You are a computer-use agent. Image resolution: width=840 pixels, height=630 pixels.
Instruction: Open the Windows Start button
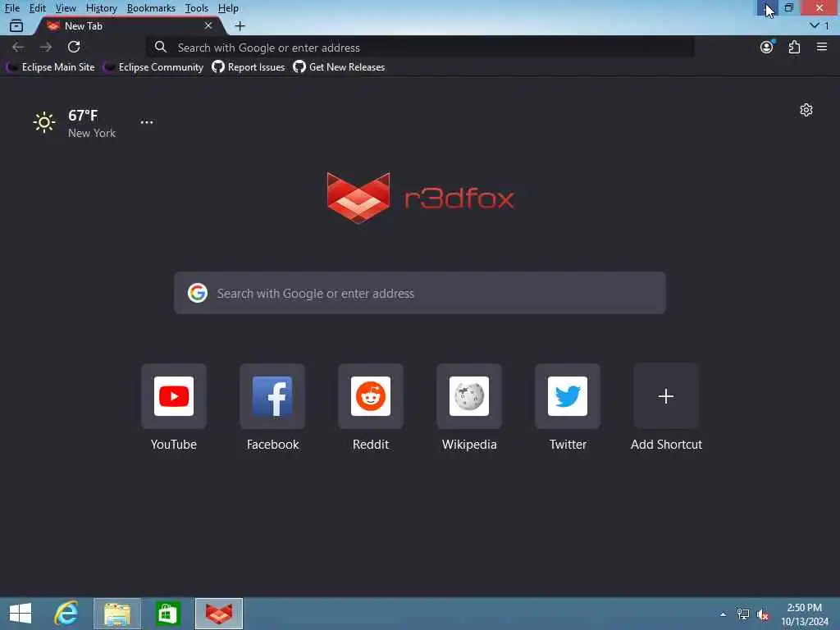click(21, 614)
